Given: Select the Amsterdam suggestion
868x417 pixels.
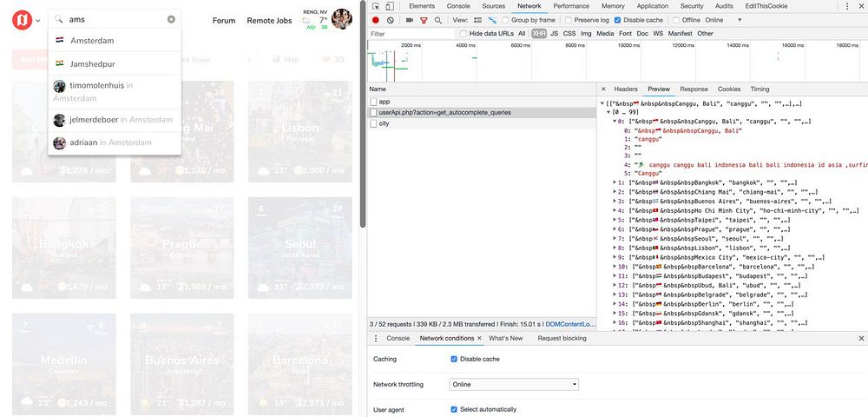Looking at the screenshot, I should point(115,41).
